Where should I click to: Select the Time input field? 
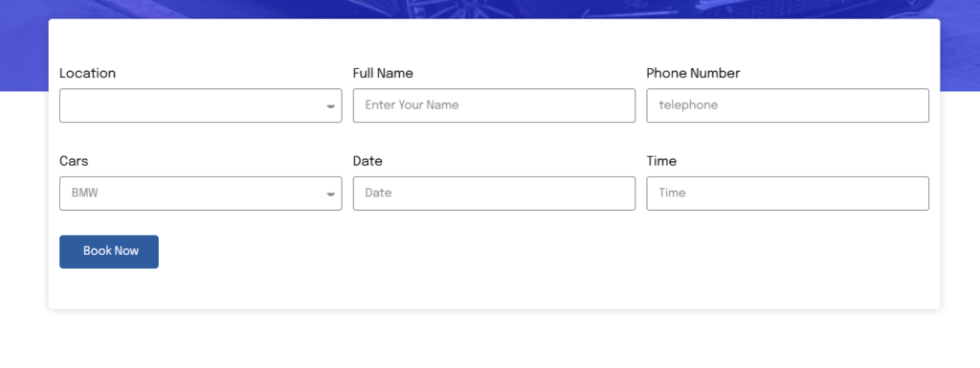788,194
